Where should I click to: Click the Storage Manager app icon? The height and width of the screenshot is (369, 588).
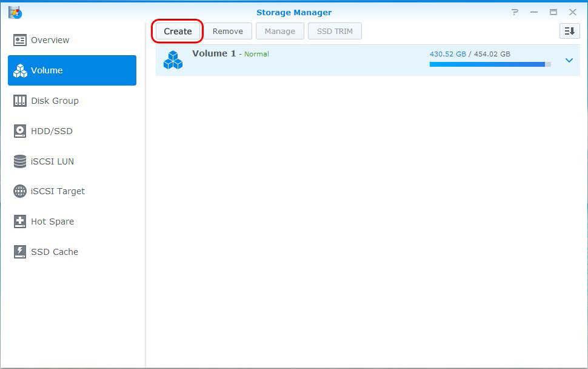click(15, 12)
